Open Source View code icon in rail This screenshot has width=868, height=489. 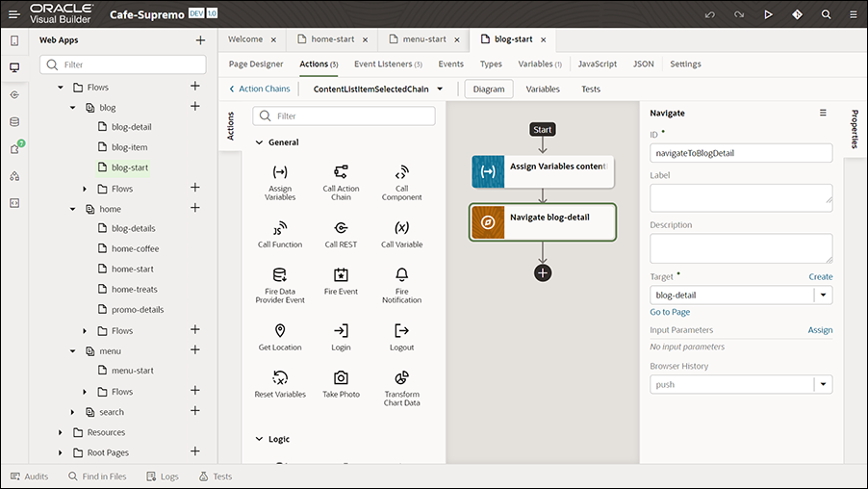pos(15,203)
